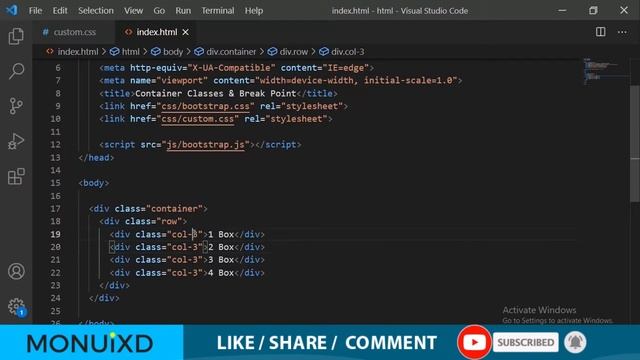
Task: Minimize the Visual Studio Code window
Action: pos(562,11)
